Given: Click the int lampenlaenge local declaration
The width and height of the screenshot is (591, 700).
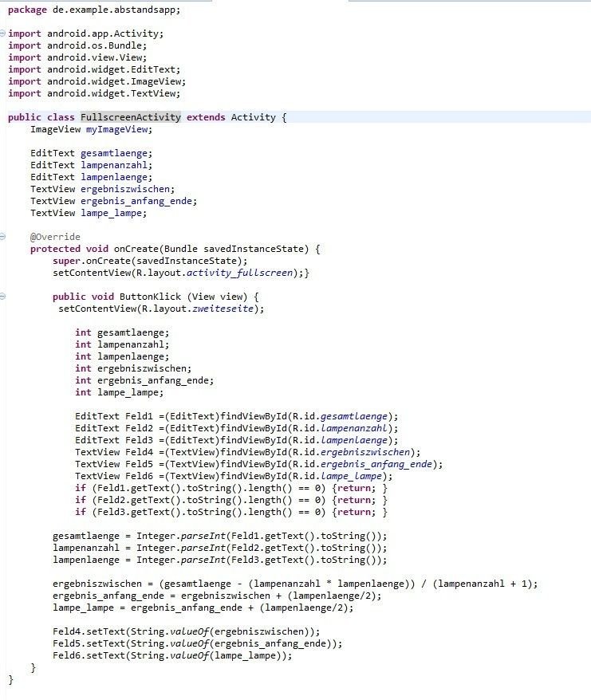Looking at the screenshot, I should point(122,356).
